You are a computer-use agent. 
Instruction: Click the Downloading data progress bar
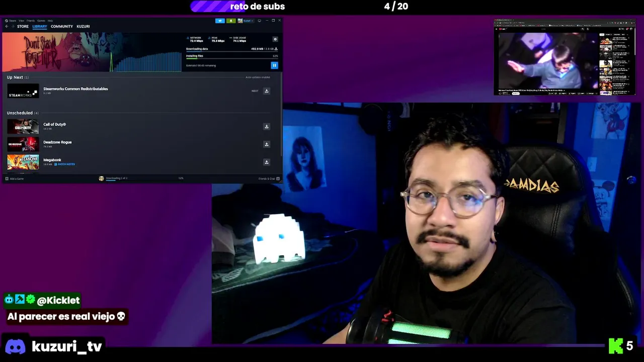point(232,52)
